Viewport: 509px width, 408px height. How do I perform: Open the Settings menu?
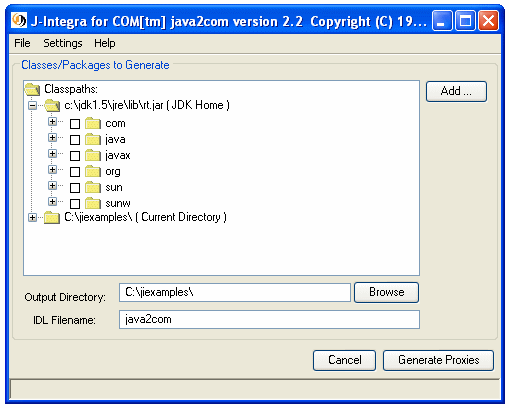(63, 43)
